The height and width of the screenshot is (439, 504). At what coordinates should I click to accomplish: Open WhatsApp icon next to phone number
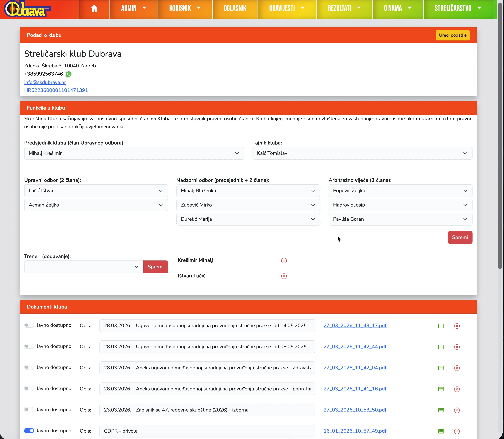(x=69, y=74)
